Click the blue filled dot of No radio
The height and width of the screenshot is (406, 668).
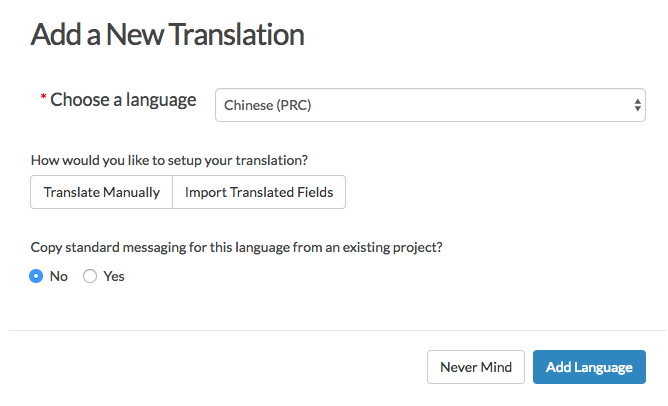coord(37,276)
